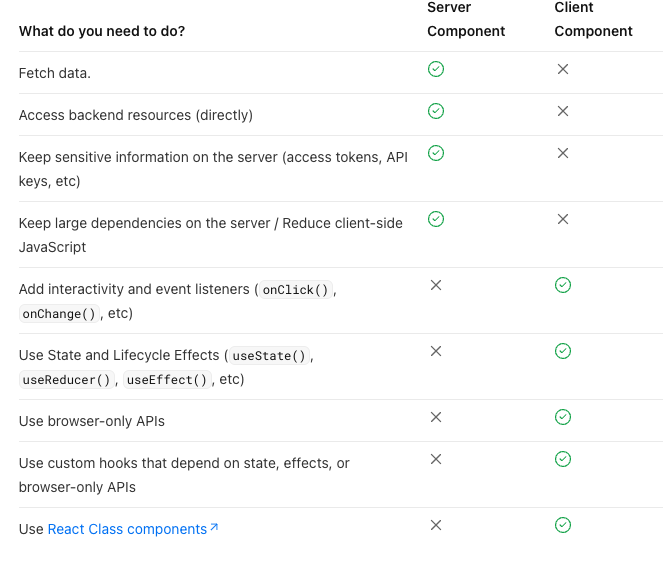667x563 pixels.
Task: Click the Server checkmark for Keep large dependencies
Action: click(436, 219)
